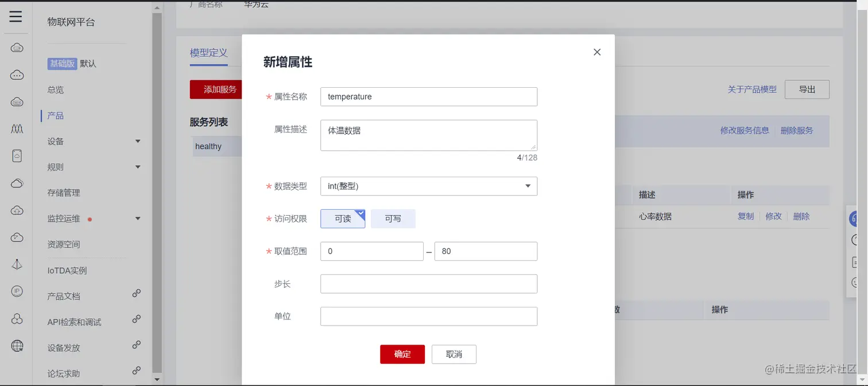This screenshot has height=386, width=868.
Task: Toggle the 可读 access permission
Action: coord(343,219)
